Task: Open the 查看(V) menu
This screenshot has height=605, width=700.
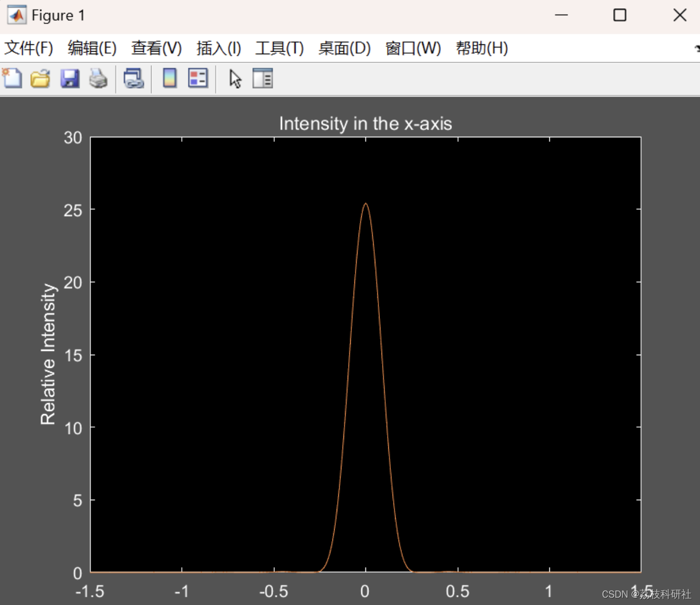Action: coord(156,48)
